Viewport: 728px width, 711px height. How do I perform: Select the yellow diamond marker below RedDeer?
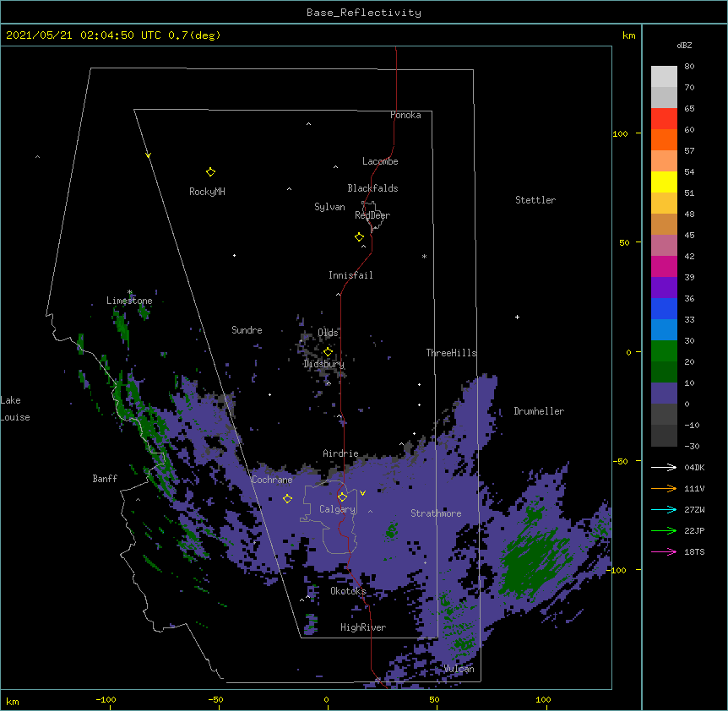(x=360, y=237)
